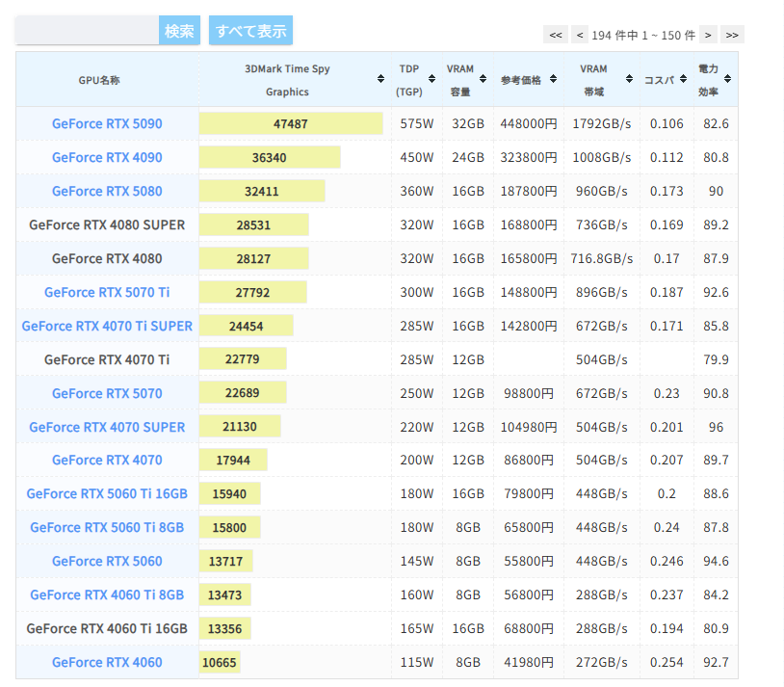The image size is (784, 687).
Task: Select the GeForce RTX 4080 name cell
Action: (x=107, y=258)
